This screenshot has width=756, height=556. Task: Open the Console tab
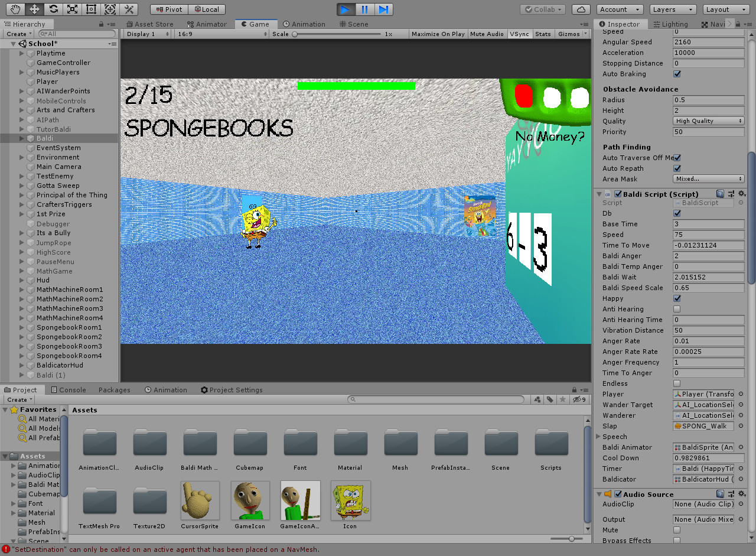pyautogui.click(x=69, y=389)
